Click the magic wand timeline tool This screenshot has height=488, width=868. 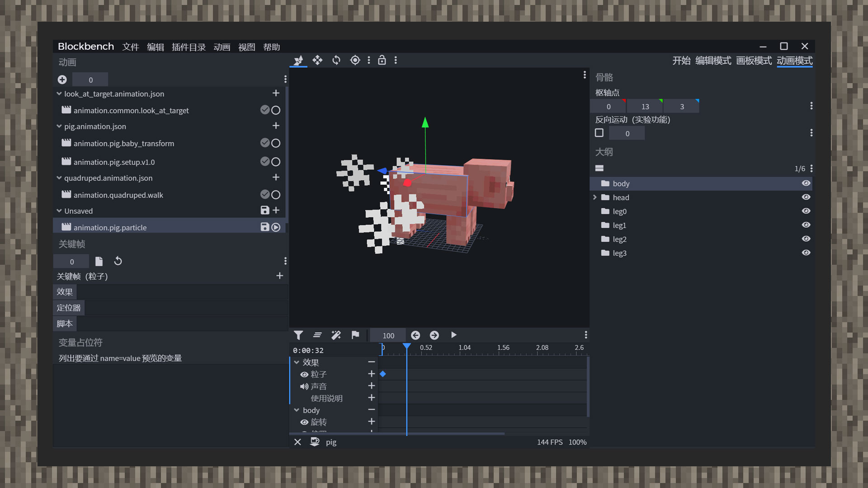pyautogui.click(x=336, y=335)
